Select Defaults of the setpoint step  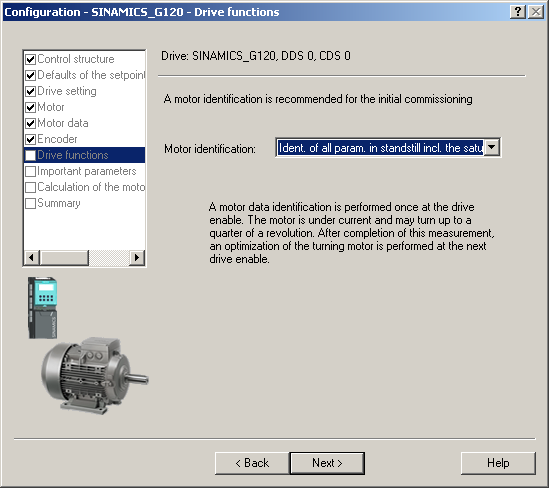pos(91,75)
